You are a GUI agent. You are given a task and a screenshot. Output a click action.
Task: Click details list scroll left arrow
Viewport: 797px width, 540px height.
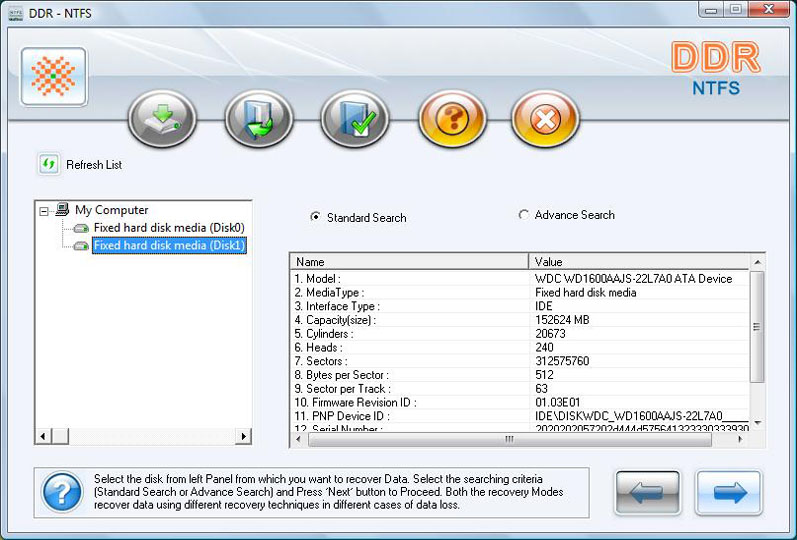coord(298,439)
